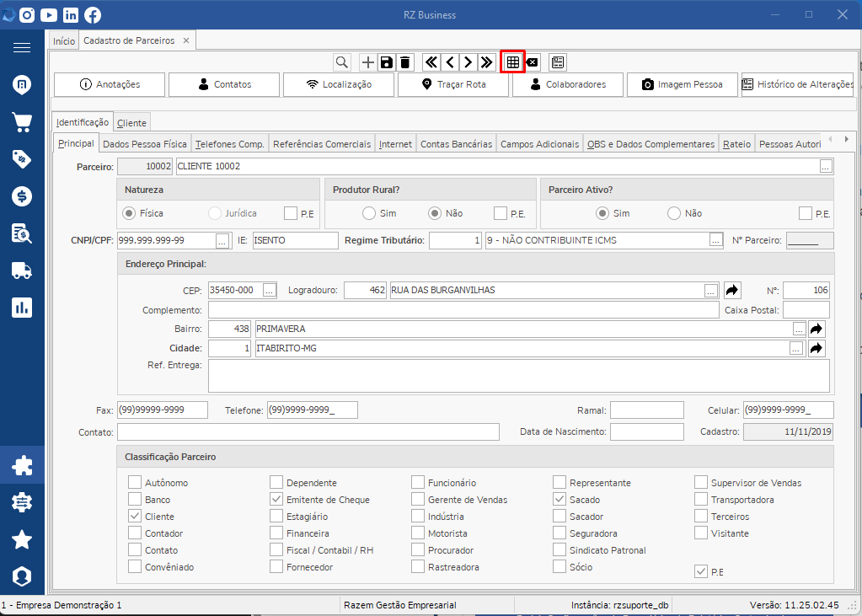Image resolution: width=862 pixels, height=616 pixels.
Task: Click into the Complemento input field
Action: [463, 310]
